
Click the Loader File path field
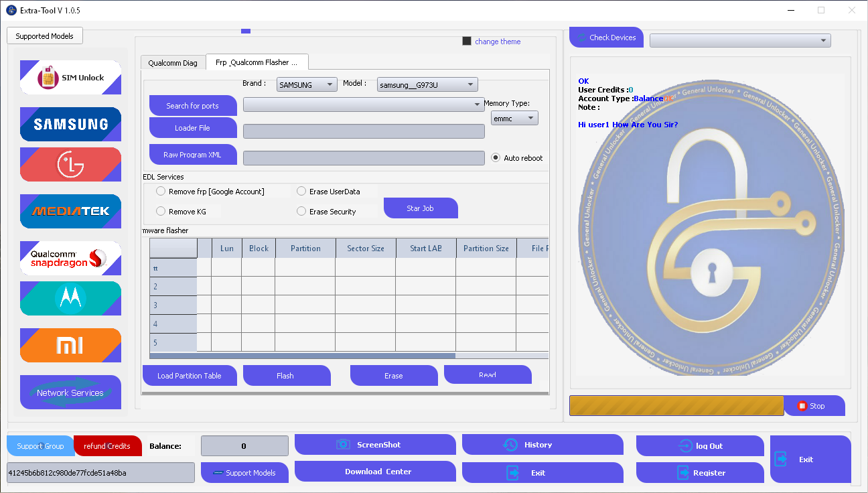point(364,131)
